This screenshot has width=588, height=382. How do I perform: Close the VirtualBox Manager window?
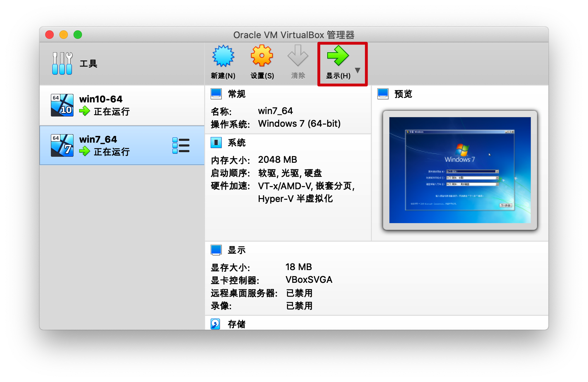tap(49, 35)
